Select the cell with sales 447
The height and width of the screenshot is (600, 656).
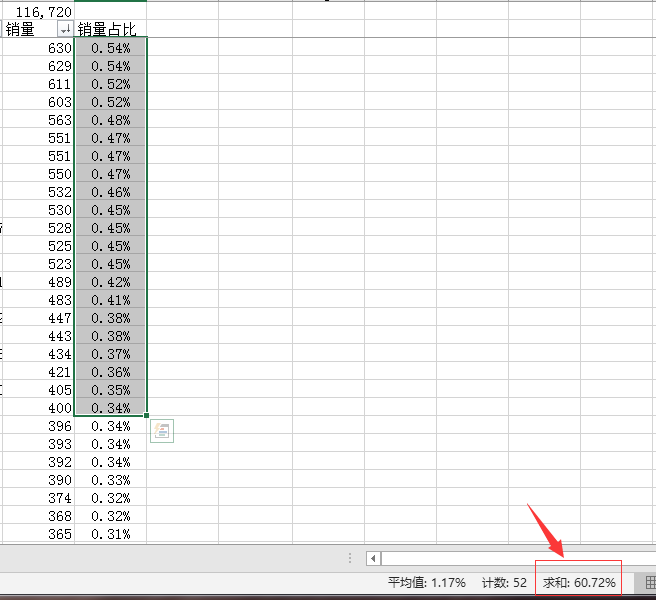coord(38,318)
